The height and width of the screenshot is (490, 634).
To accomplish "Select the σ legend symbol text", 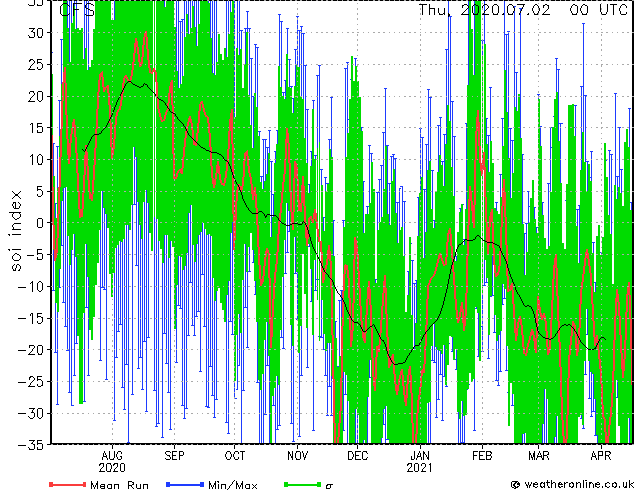I will (329, 486).
